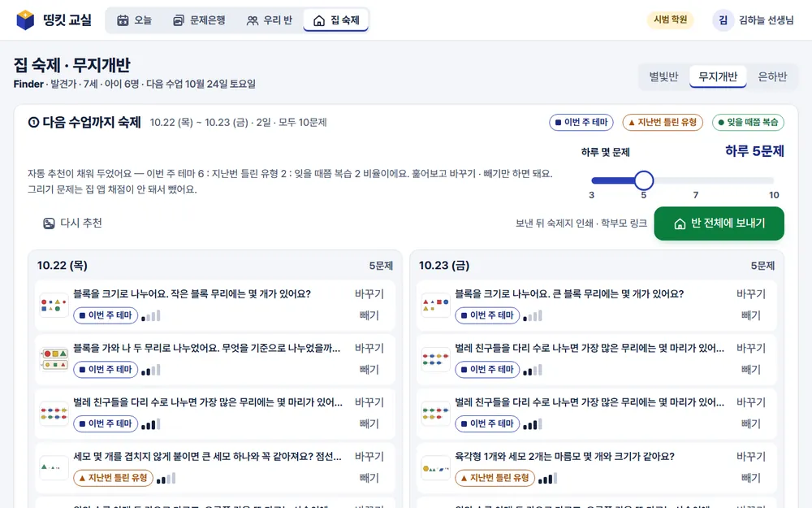Click 바꾸기 for Thursday 벌레 친구들 problem
812x508 pixels.
[x=369, y=402]
